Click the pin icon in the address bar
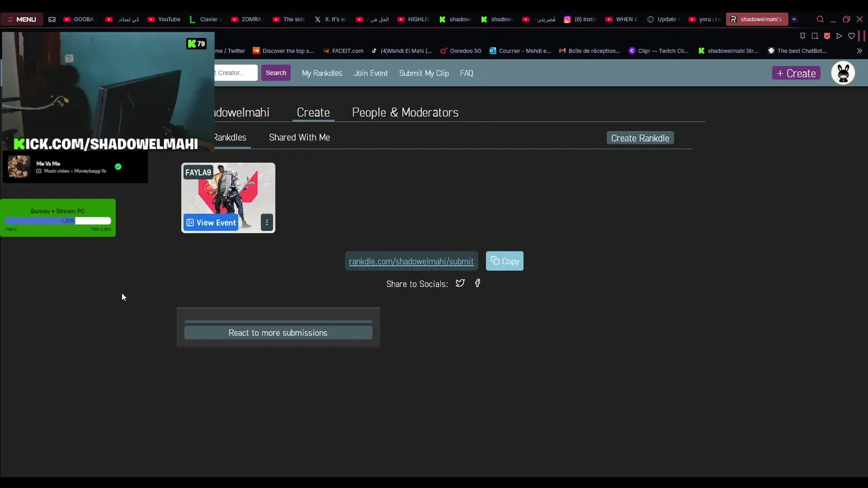Viewport: 868px width, 488px height. (802, 36)
